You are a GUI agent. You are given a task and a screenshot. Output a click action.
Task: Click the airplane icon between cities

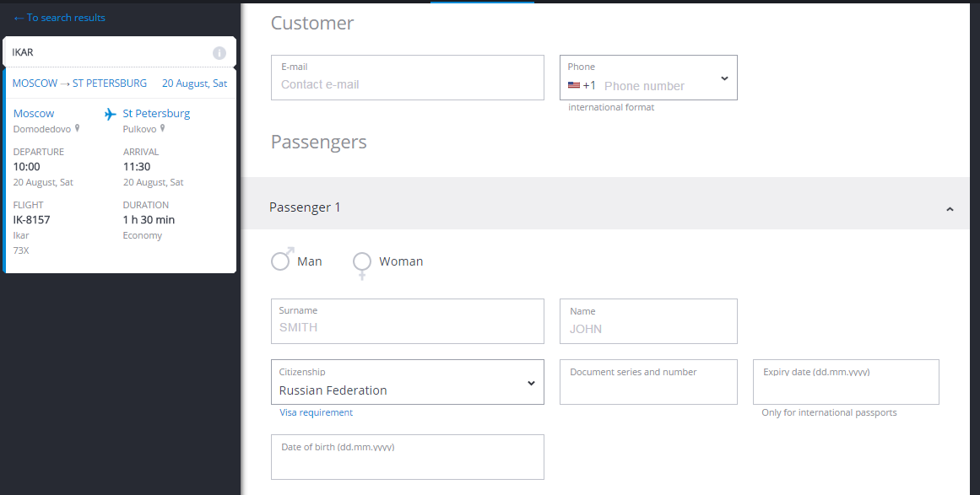coord(110,114)
